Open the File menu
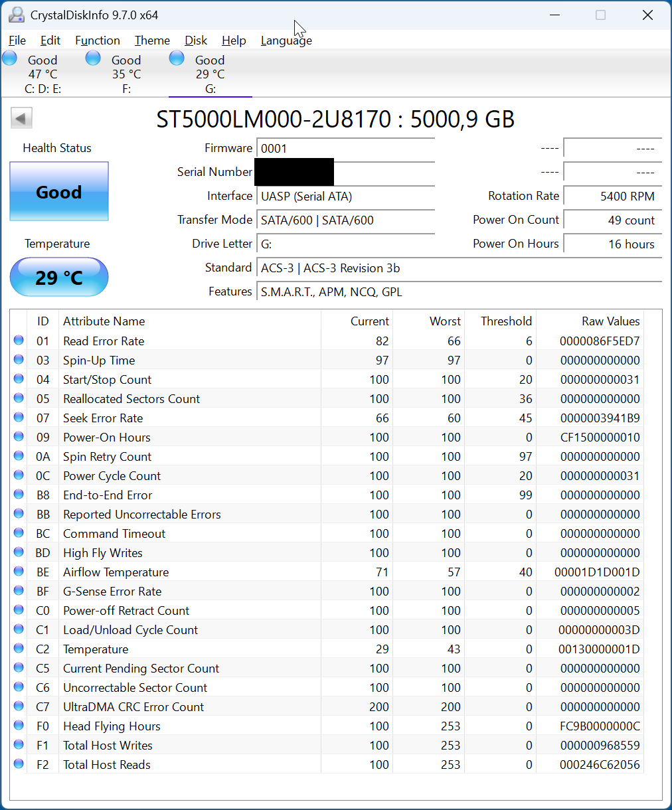Screen dimensions: 672x810 tap(17, 40)
